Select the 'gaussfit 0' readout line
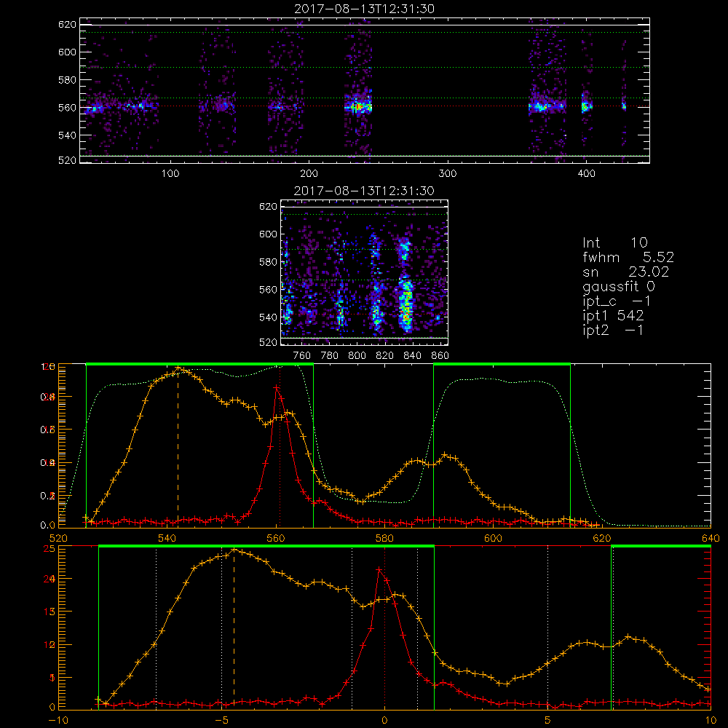This screenshot has width=728, height=728. click(x=619, y=286)
